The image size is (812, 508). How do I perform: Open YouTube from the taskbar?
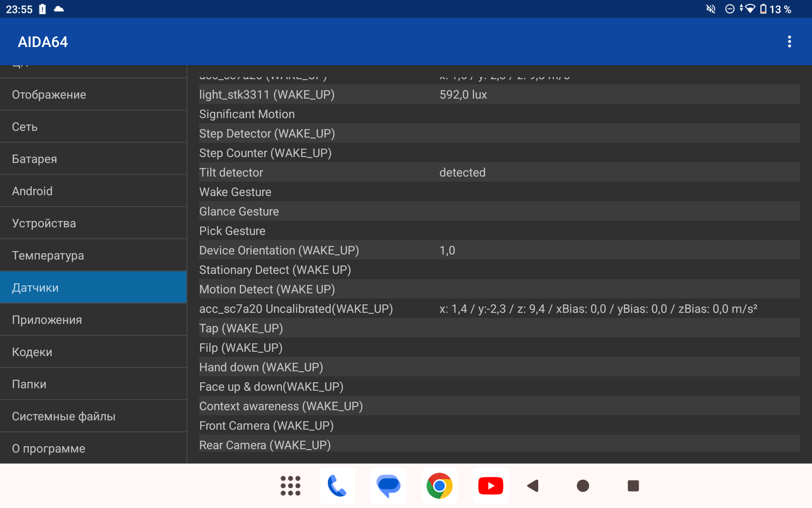point(491,486)
